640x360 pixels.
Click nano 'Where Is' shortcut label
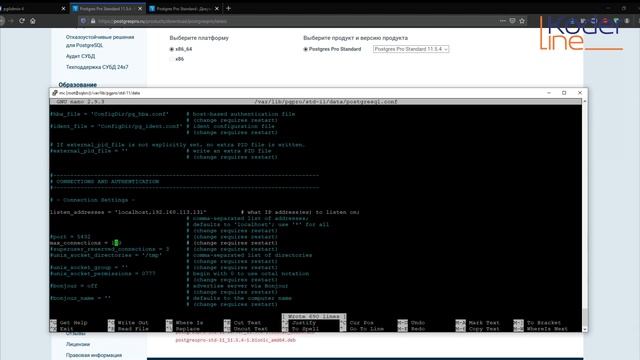click(189, 322)
